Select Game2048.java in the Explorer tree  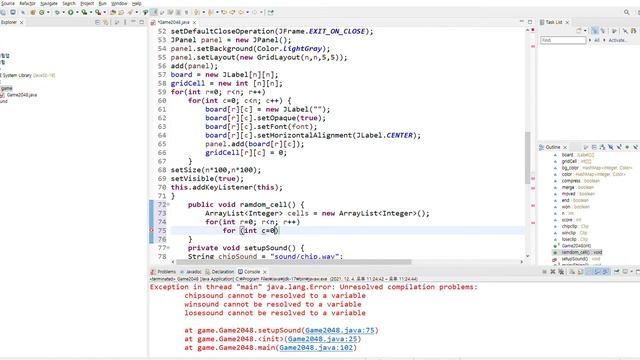22,95
